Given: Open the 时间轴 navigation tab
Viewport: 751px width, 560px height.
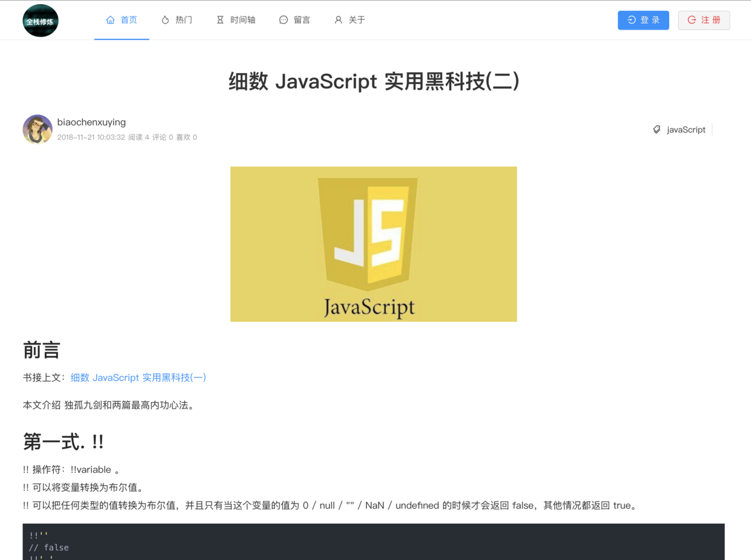Looking at the screenshot, I should pyautogui.click(x=236, y=20).
